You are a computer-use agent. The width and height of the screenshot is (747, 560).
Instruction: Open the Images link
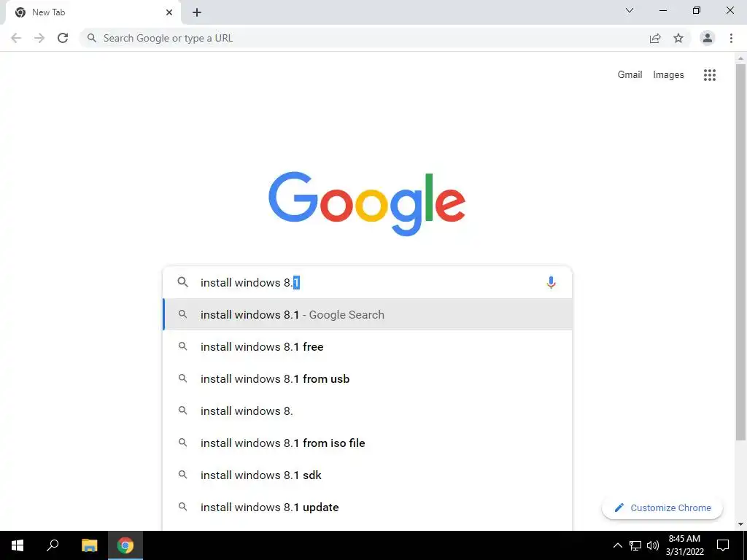click(x=668, y=75)
